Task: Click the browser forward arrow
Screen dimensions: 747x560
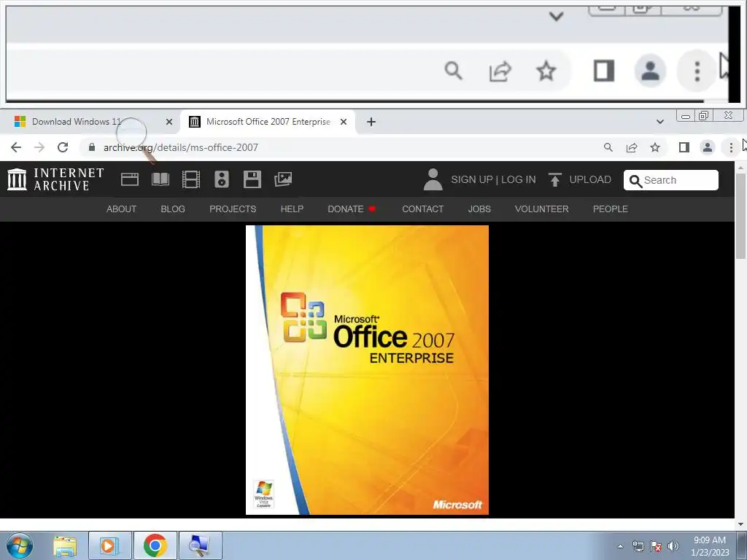Action: coord(39,147)
